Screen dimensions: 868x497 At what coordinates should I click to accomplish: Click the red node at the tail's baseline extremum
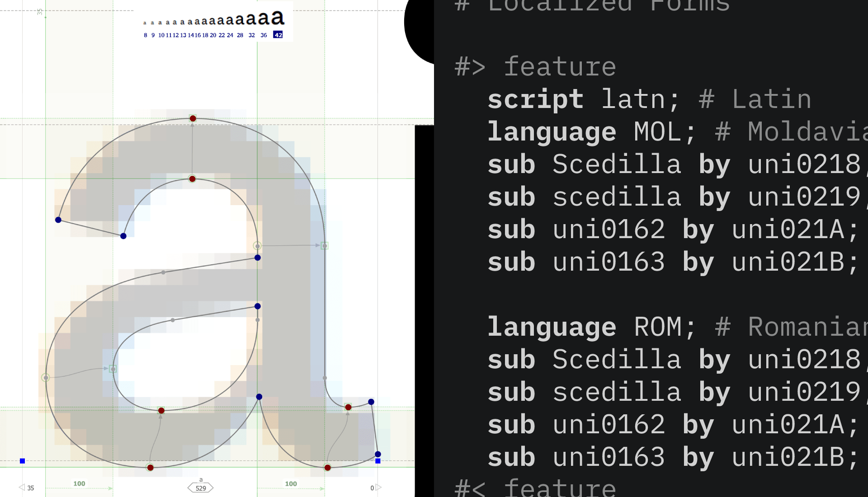click(328, 468)
